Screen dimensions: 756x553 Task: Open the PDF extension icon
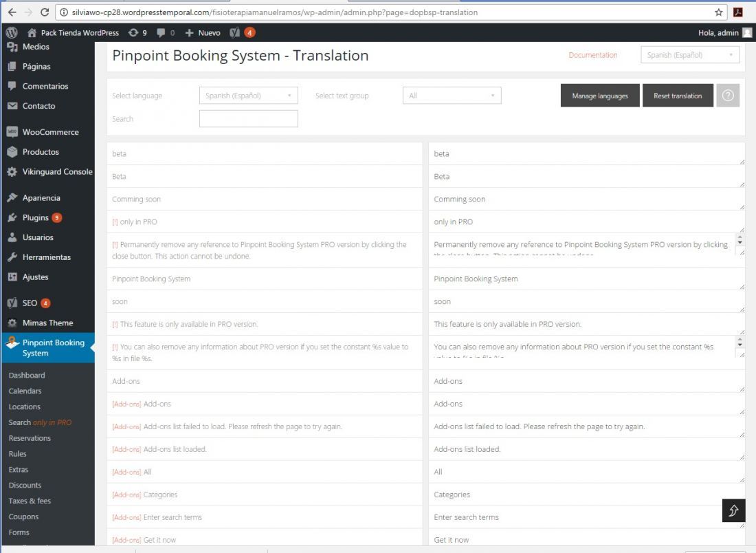[x=738, y=12]
